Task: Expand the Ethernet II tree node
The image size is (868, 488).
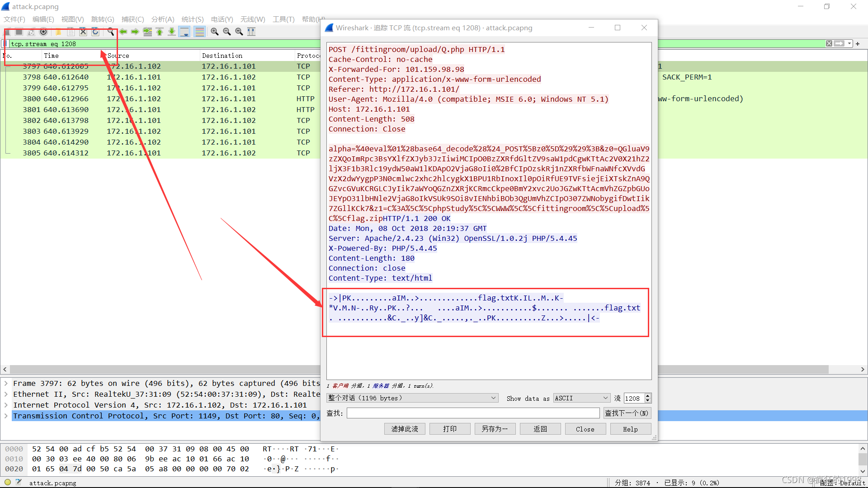Action: coord(6,394)
